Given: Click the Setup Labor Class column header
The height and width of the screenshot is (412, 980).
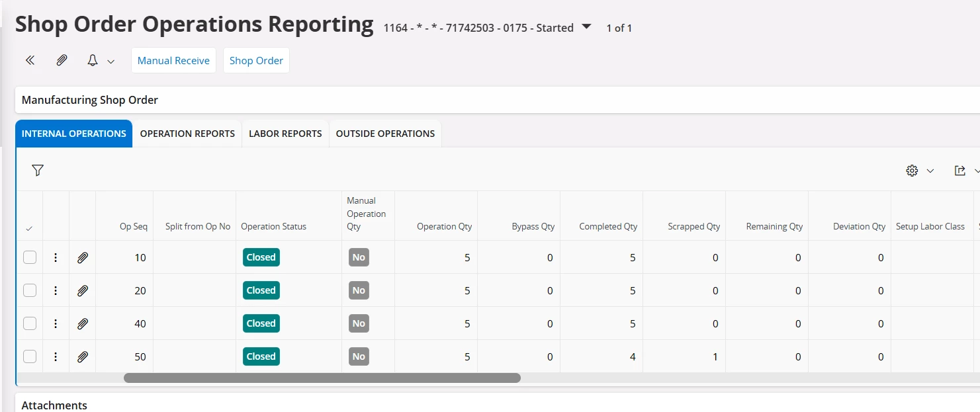Looking at the screenshot, I should point(932,216).
